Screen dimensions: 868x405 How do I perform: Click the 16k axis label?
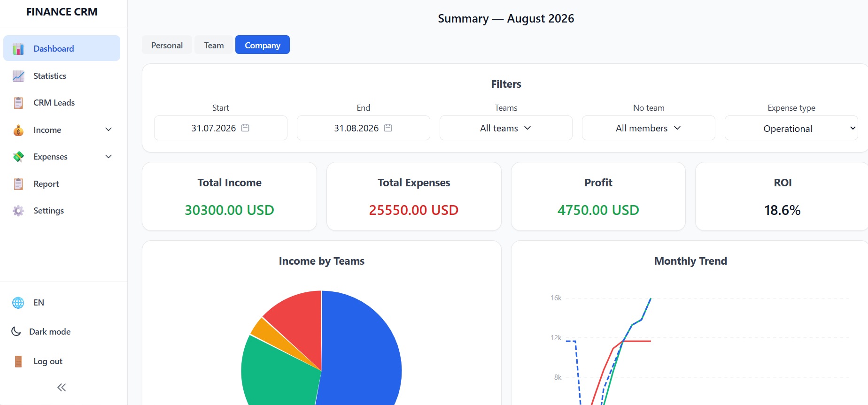(556, 298)
